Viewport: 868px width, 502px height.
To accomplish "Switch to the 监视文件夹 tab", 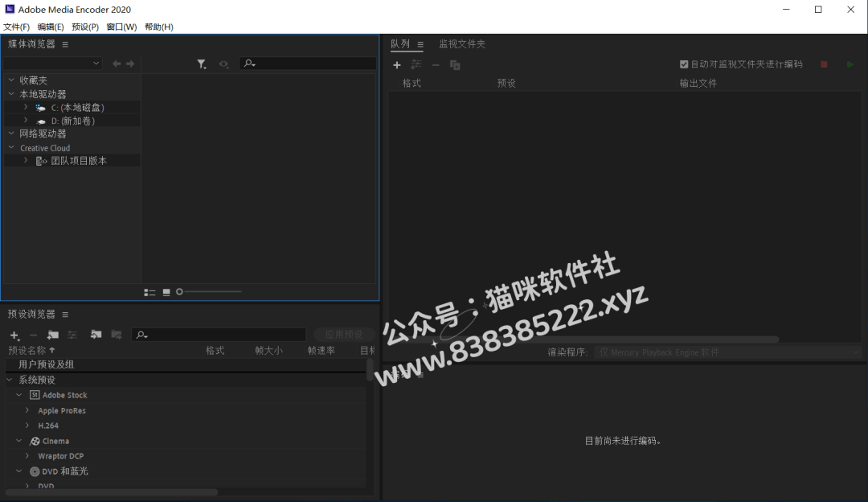I will click(462, 43).
